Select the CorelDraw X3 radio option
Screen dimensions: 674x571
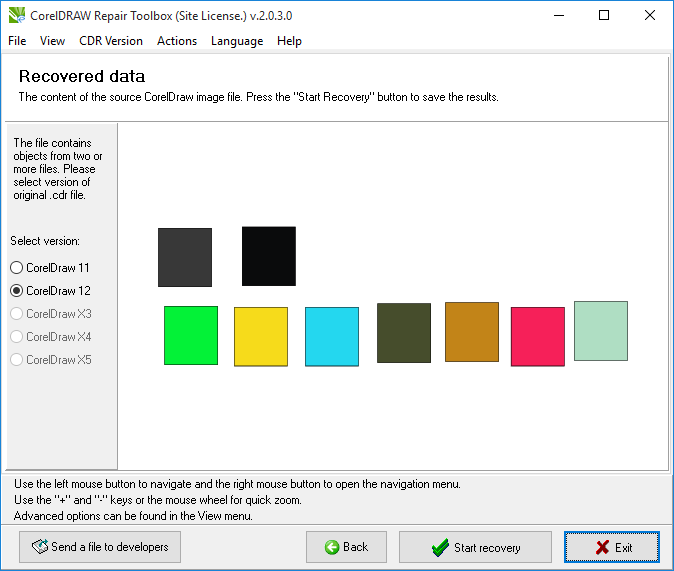[x=51, y=314]
